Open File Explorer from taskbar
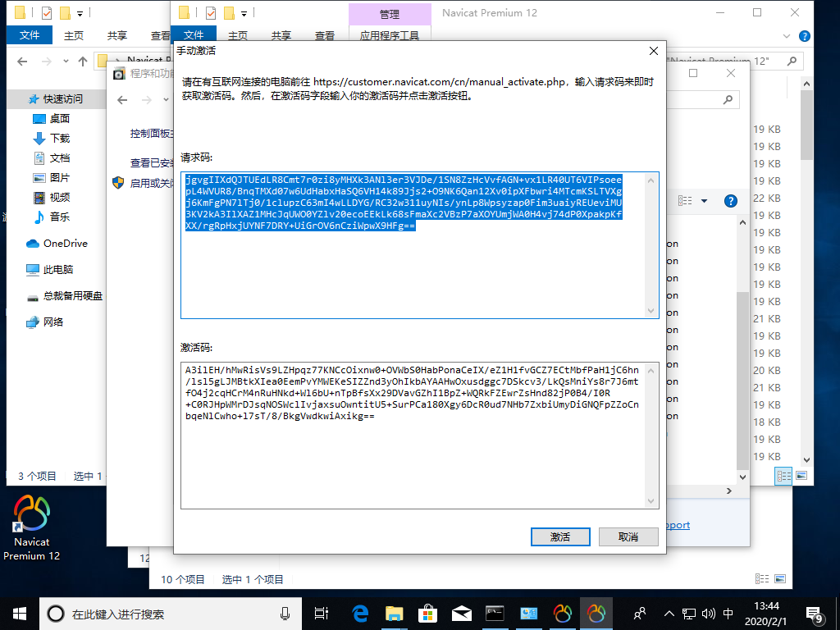 coord(394,614)
